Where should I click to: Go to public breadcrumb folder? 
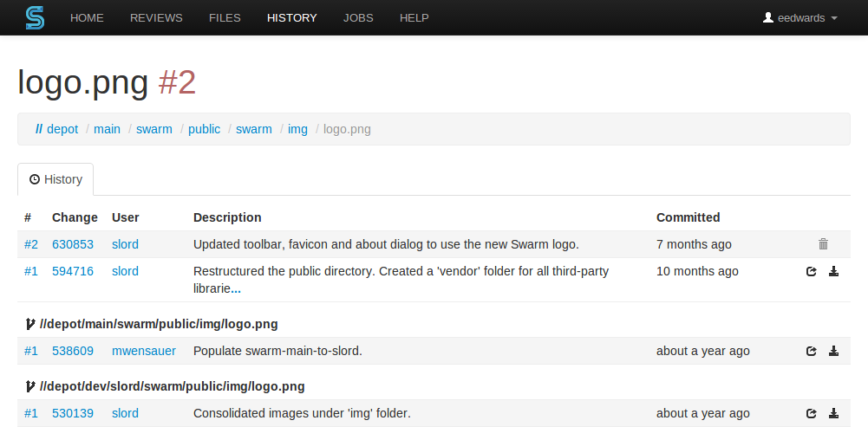205,129
